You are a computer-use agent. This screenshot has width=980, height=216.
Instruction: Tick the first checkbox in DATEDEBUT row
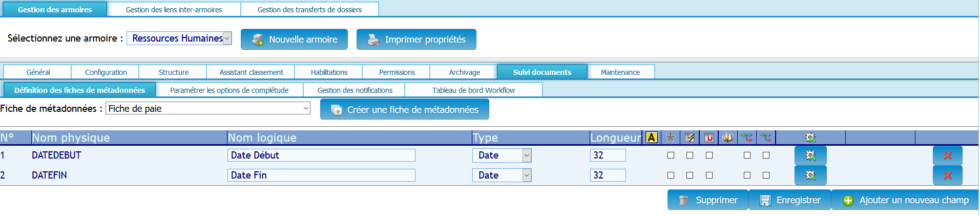(x=671, y=155)
